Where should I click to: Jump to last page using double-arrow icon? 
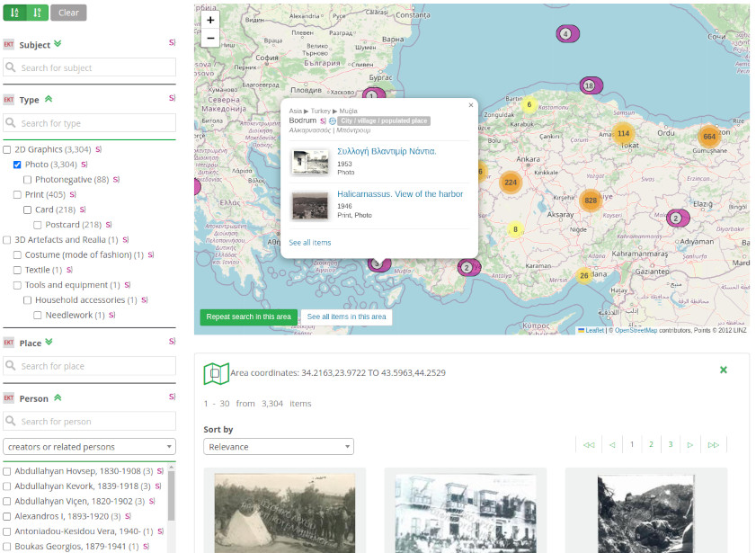pos(713,443)
